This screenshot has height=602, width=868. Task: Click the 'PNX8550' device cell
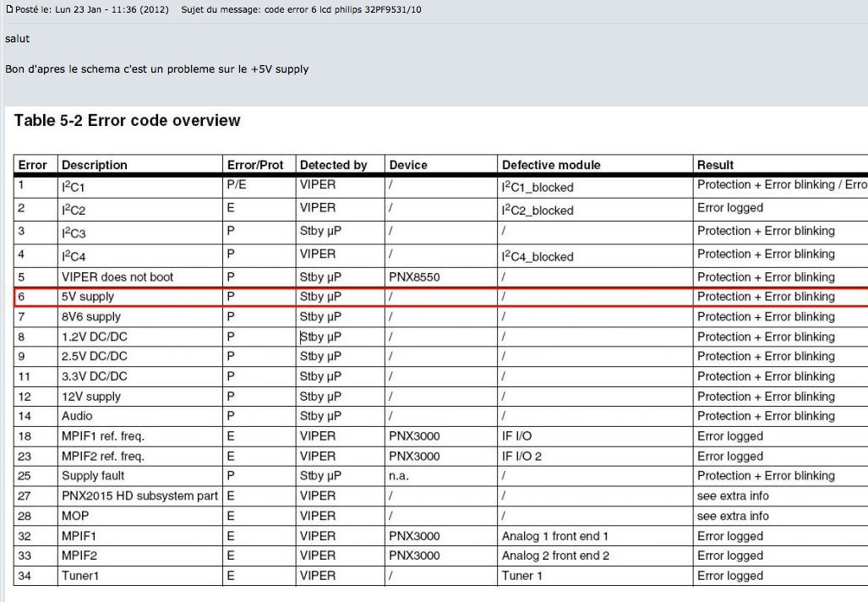(x=414, y=277)
